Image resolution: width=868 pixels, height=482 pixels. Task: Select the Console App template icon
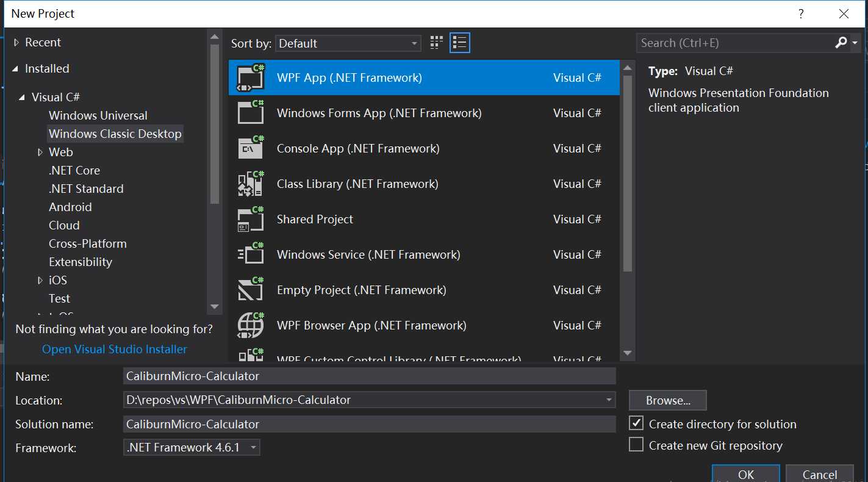pos(251,148)
